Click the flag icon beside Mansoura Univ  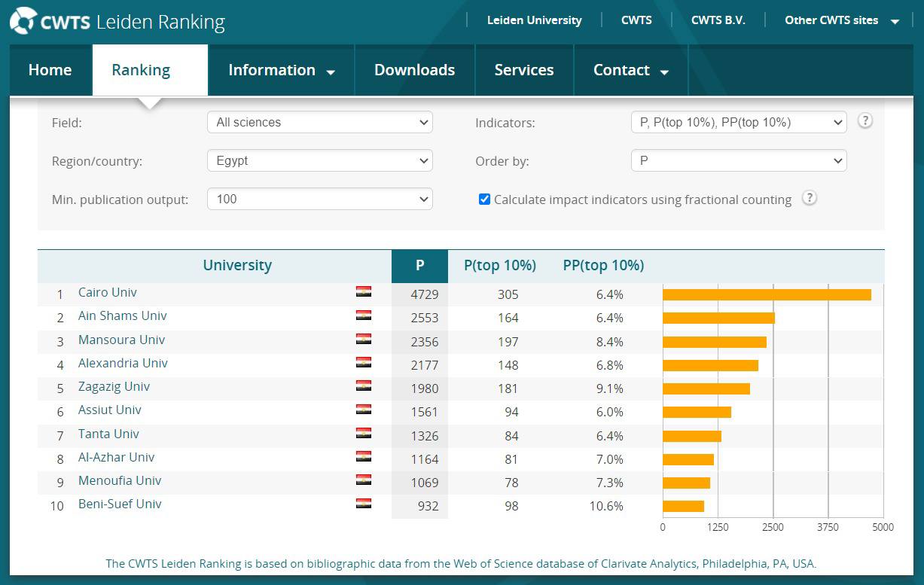[x=364, y=340]
